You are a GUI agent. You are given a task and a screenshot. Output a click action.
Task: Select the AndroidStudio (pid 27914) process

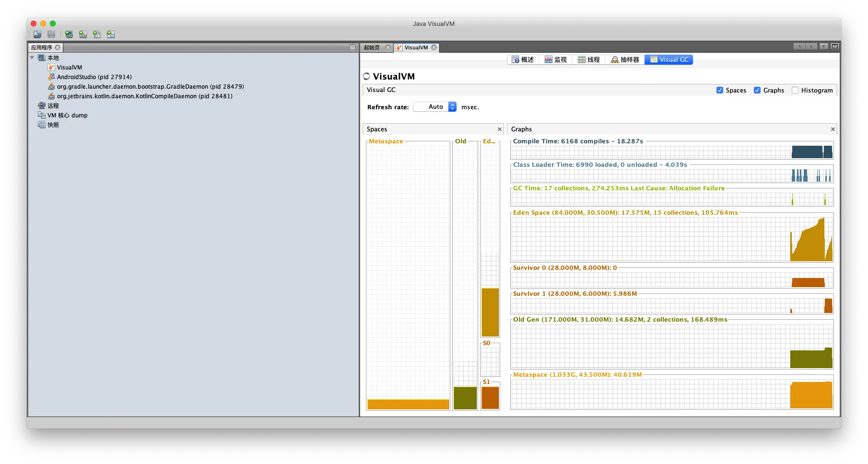point(94,77)
